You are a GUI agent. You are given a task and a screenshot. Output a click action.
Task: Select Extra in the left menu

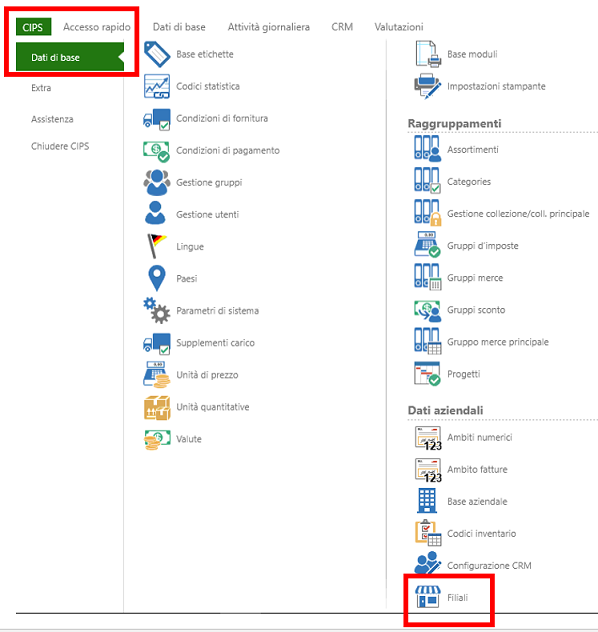click(x=41, y=88)
